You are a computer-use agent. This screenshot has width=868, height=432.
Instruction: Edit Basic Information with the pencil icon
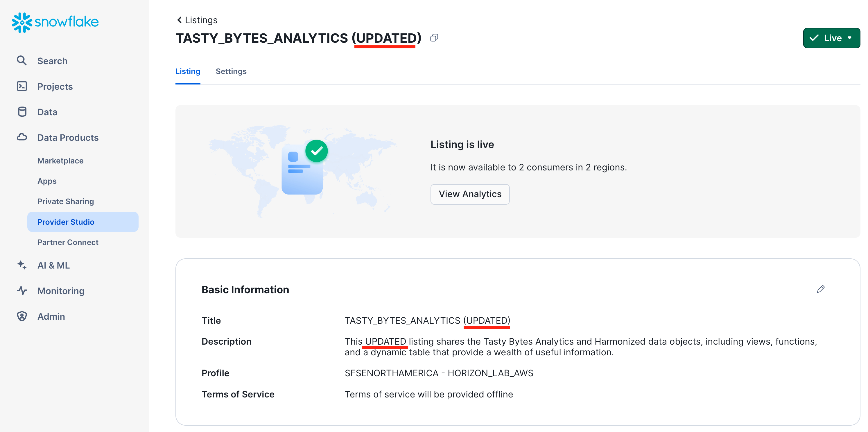820,289
